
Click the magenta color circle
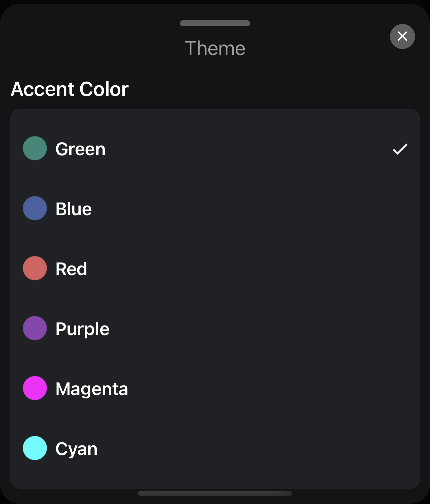click(35, 388)
